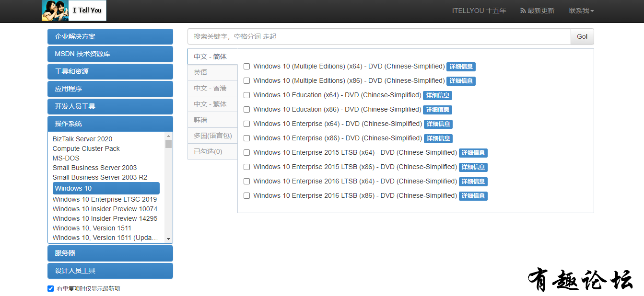
Task: Select BizTalk Server 2020 in list
Action: tap(82, 139)
